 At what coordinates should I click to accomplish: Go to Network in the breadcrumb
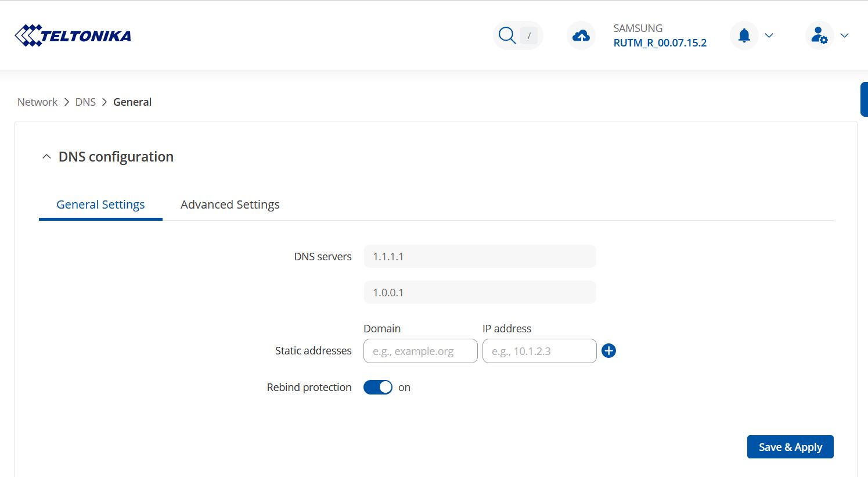pos(37,102)
